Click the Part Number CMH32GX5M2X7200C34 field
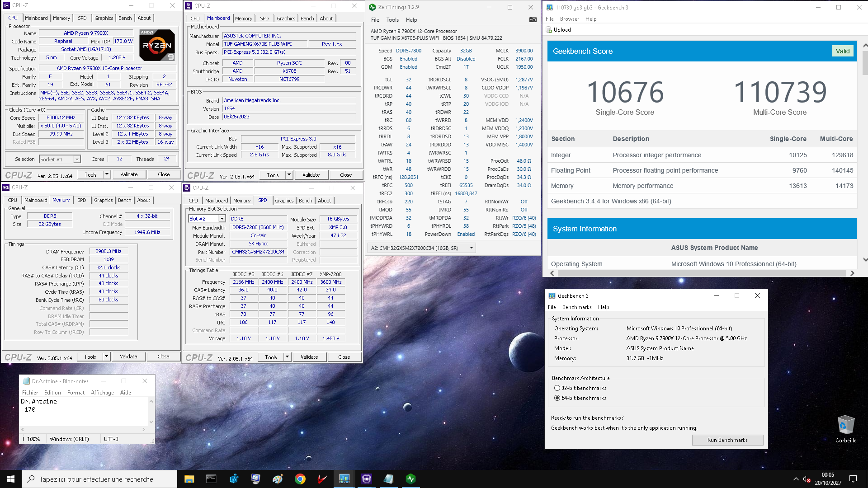Image resolution: width=868 pixels, height=488 pixels. [x=258, y=252]
